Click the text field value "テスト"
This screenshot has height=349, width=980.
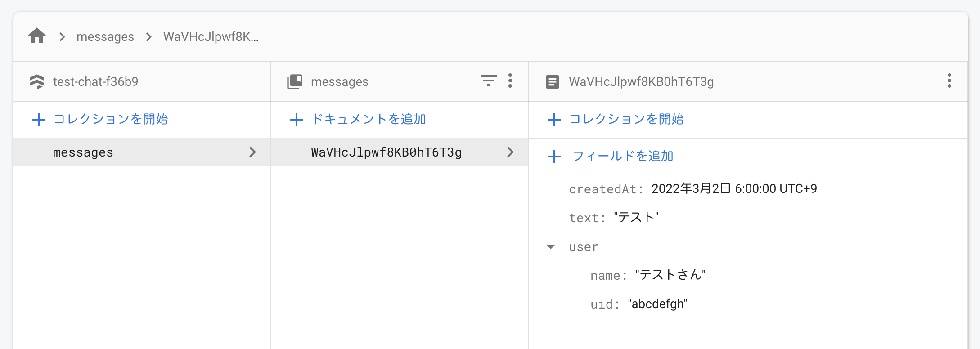pyautogui.click(x=636, y=218)
